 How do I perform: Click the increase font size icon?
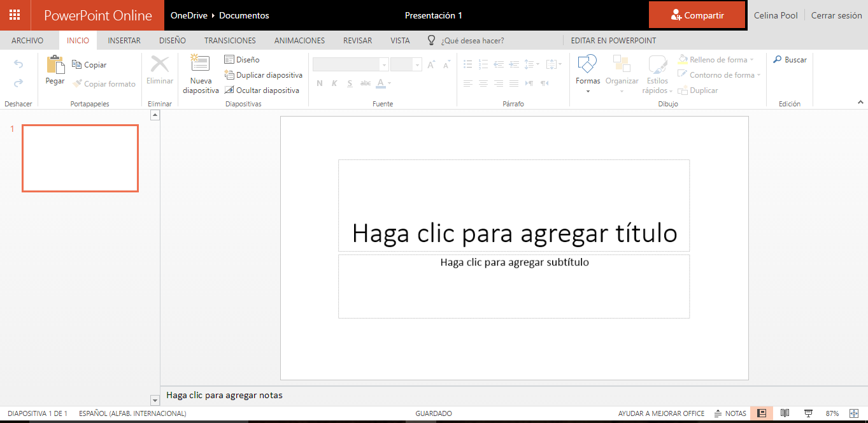tap(431, 65)
